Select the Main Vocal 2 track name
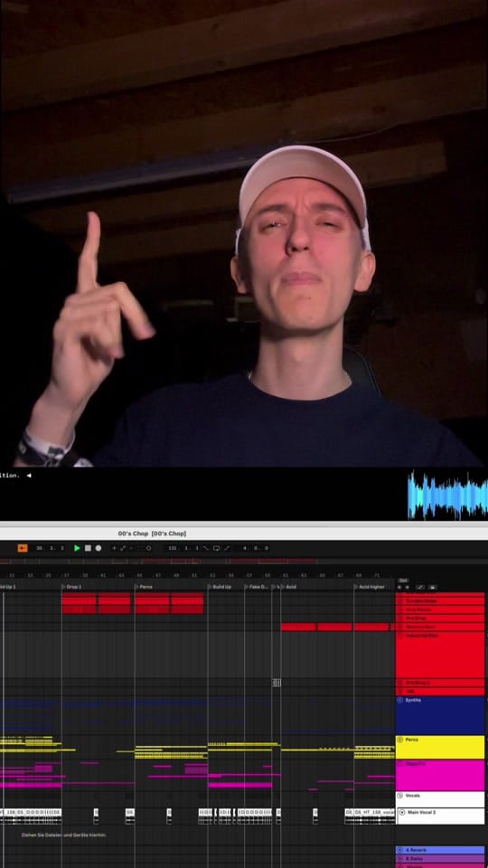Screen dimensions: 488x868 pyautogui.click(x=422, y=812)
